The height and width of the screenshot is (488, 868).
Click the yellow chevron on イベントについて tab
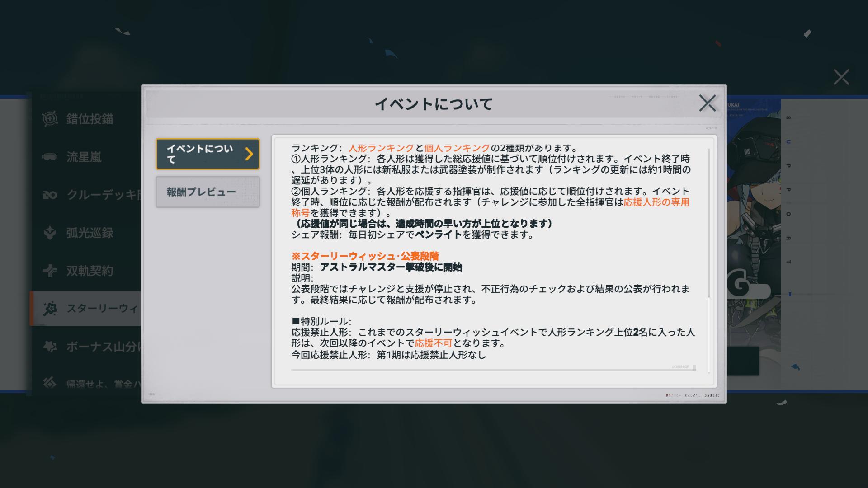coord(249,154)
